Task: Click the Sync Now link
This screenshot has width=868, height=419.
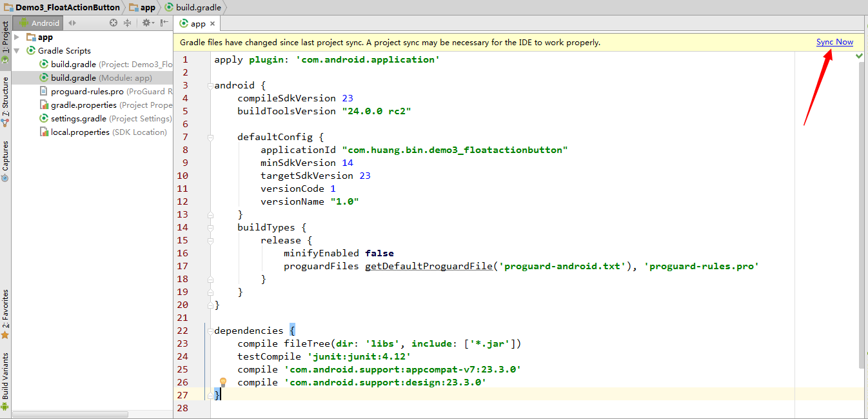Action: [834, 42]
